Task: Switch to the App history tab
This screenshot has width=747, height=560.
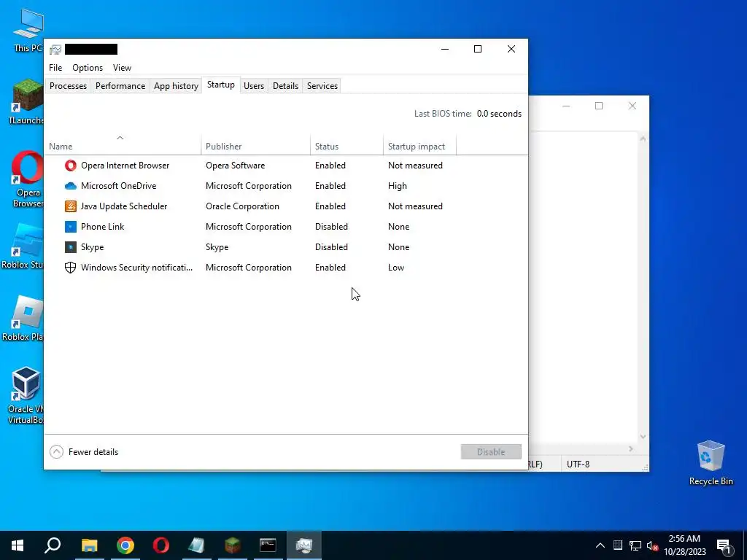Action: coord(176,86)
